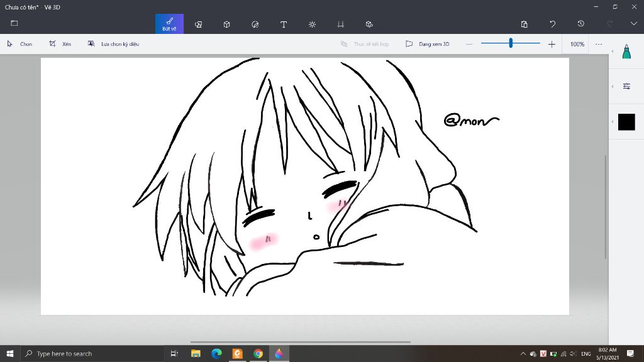This screenshot has width=644, height=362.
Task: Open the Stickers tool
Action: (x=255, y=25)
